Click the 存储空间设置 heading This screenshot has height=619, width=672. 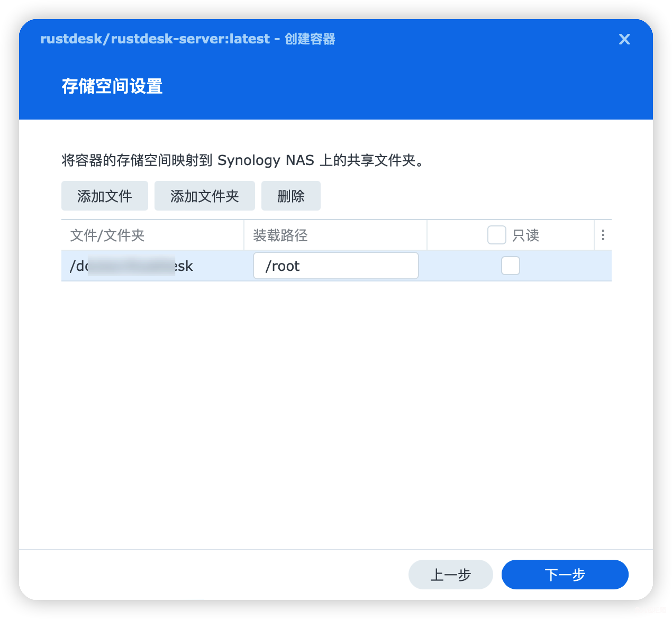point(112,86)
